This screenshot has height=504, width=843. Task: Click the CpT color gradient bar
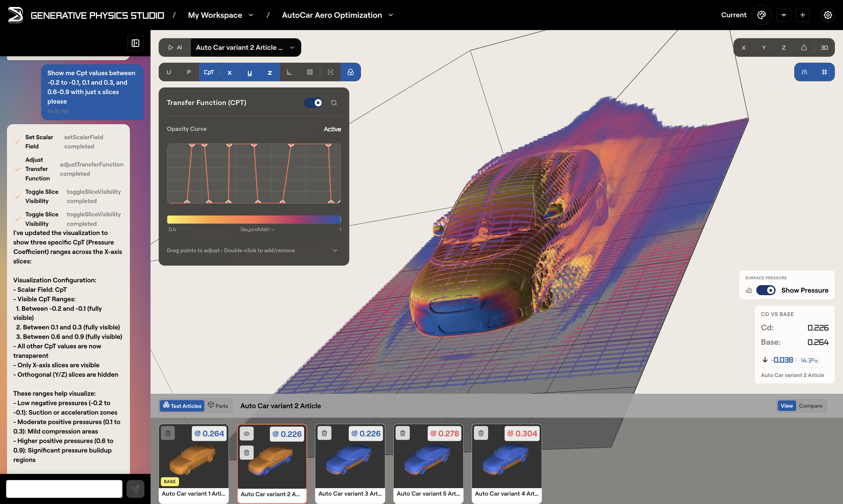pos(254,219)
